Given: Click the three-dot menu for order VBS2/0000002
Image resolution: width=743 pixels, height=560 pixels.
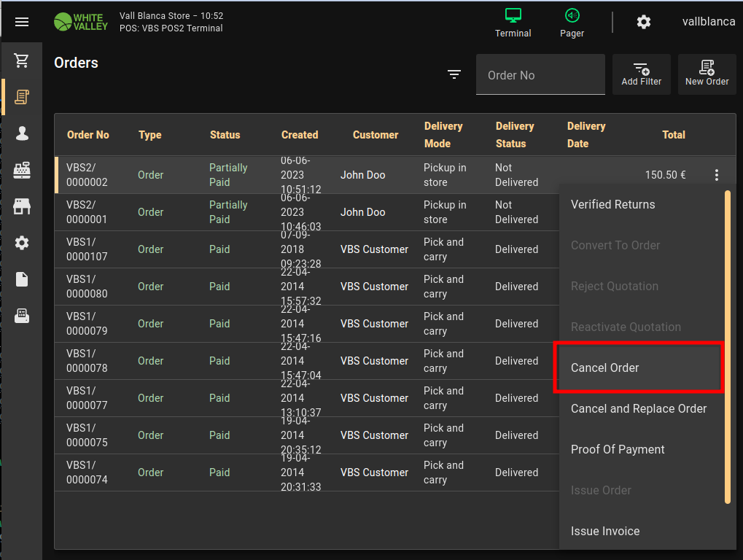Looking at the screenshot, I should [717, 175].
